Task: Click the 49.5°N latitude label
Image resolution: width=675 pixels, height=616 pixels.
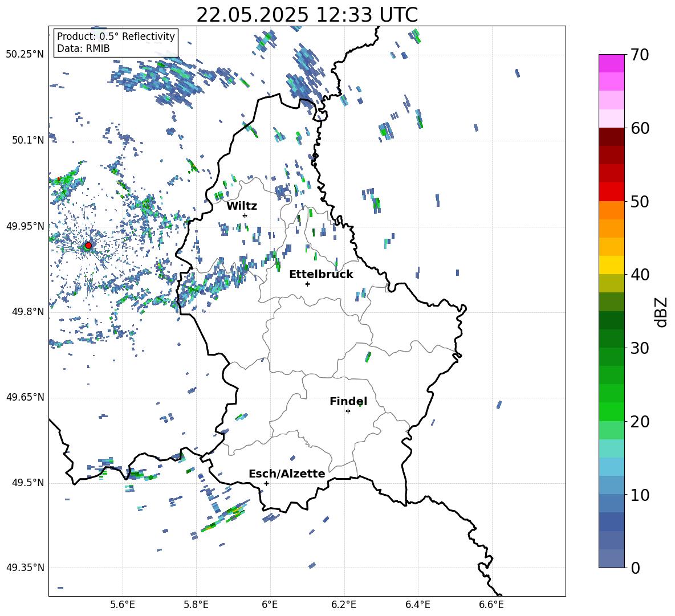Action: click(x=28, y=483)
